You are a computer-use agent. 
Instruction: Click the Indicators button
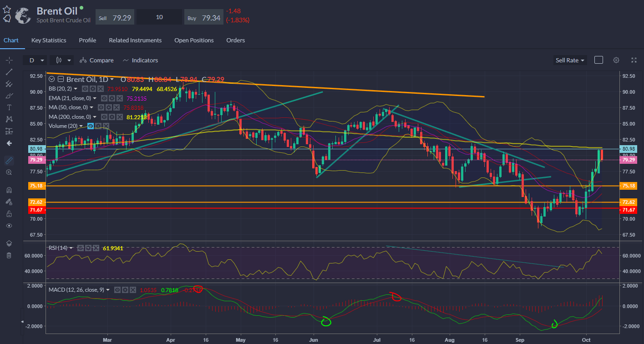(x=140, y=60)
